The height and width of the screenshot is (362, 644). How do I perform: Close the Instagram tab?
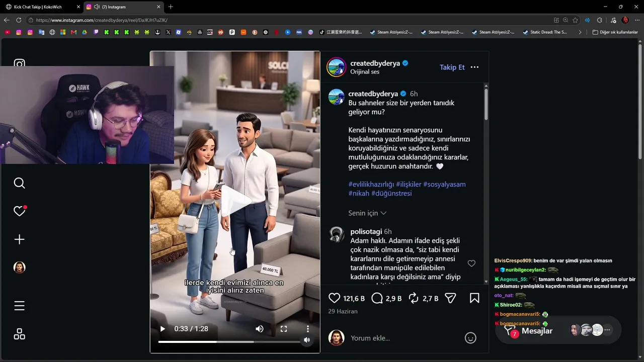[159, 7]
